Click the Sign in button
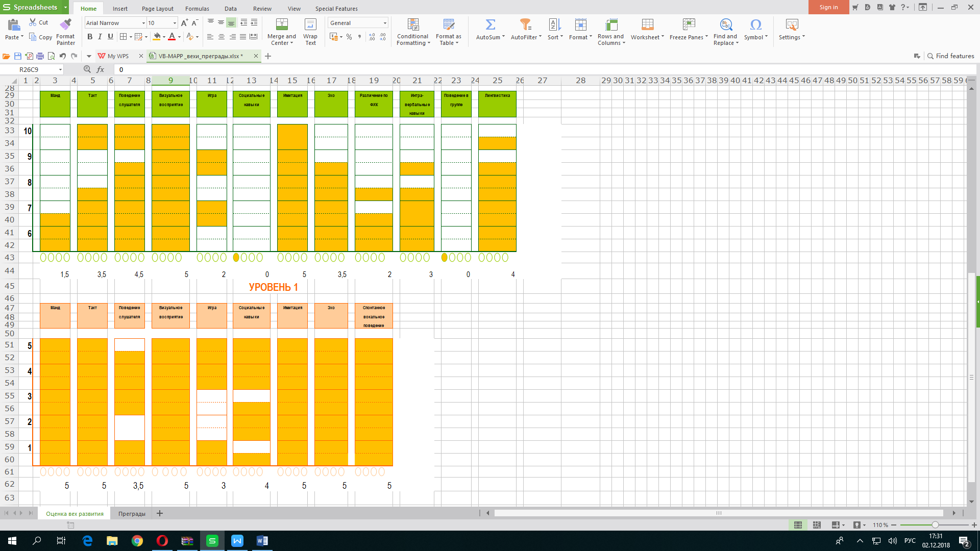The width and height of the screenshot is (980, 551). coord(828,7)
